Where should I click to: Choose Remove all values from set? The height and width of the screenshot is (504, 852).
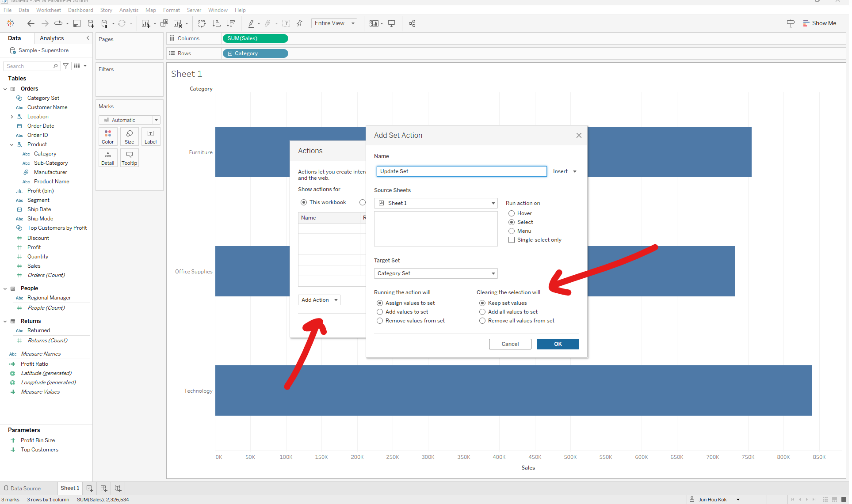pyautogui.click(x=482, y=321)
